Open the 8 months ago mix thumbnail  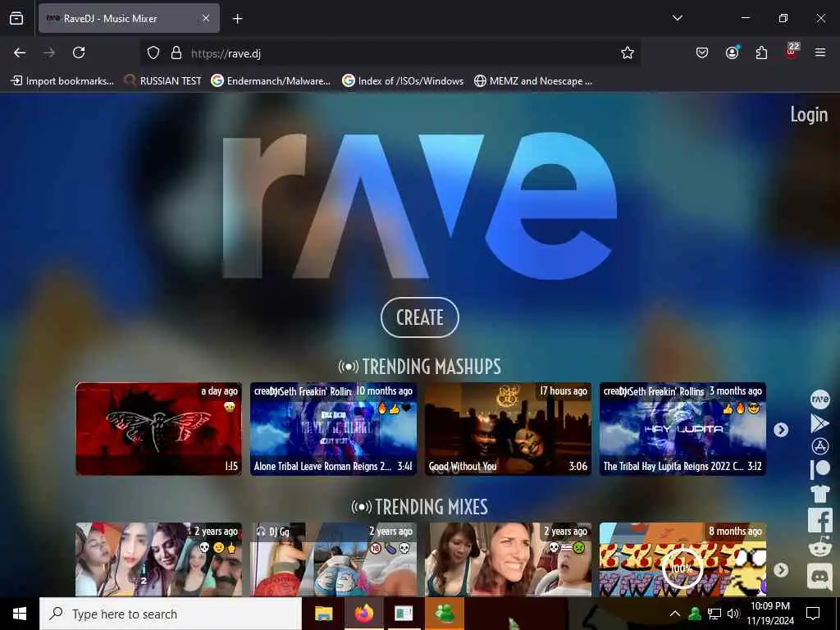pos(682,559)
